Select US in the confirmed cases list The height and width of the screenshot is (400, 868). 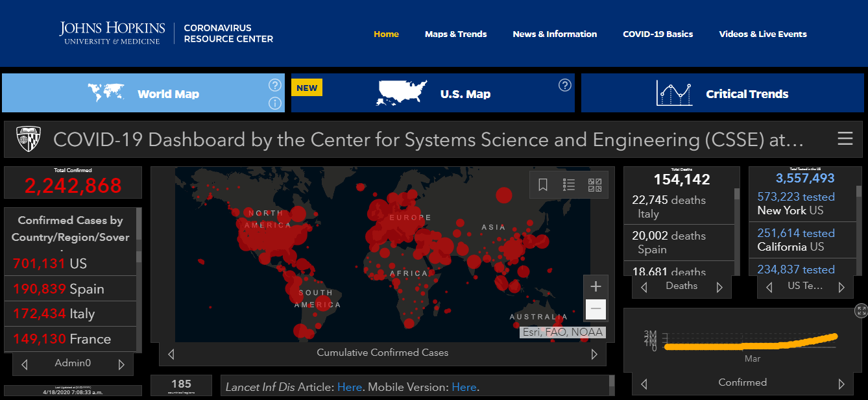click(70, 264)
